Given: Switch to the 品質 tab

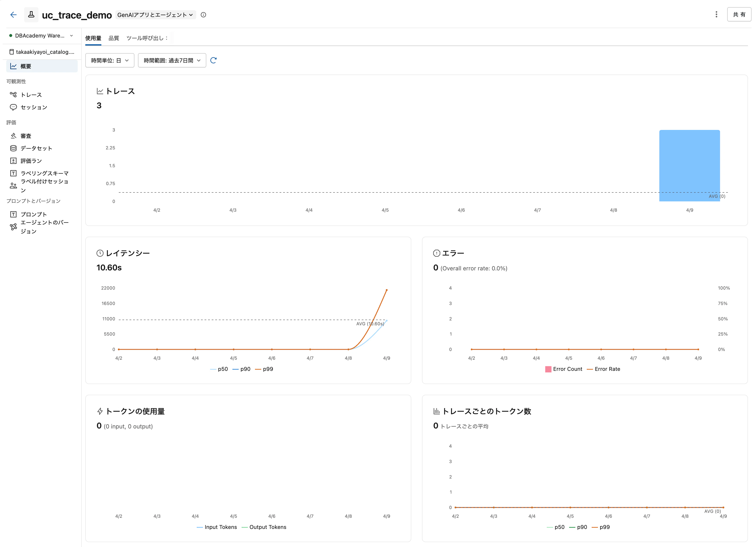Looking at the screenshot, I should pos(114,38).
